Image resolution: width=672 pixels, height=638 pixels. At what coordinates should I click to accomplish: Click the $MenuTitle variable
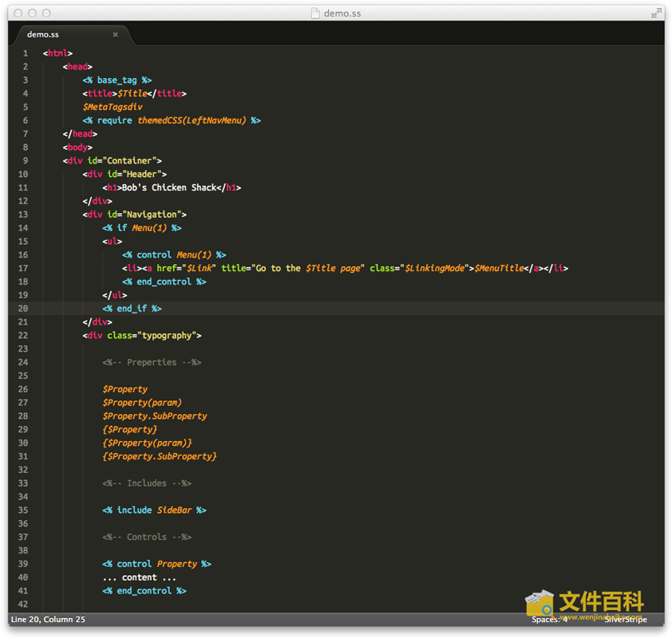pos(500,268)
